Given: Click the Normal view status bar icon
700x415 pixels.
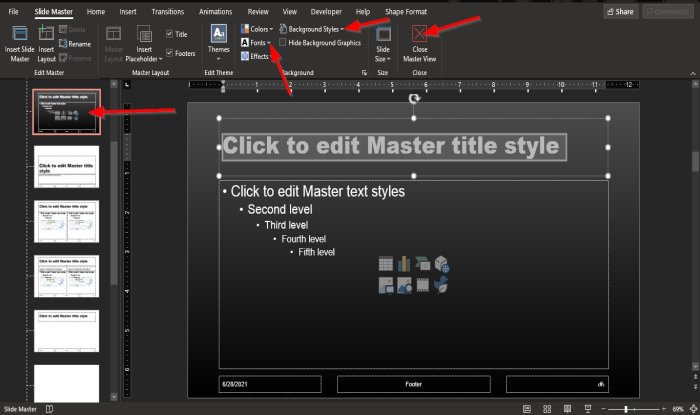Looking at the screenshot, I should (527, 409).
